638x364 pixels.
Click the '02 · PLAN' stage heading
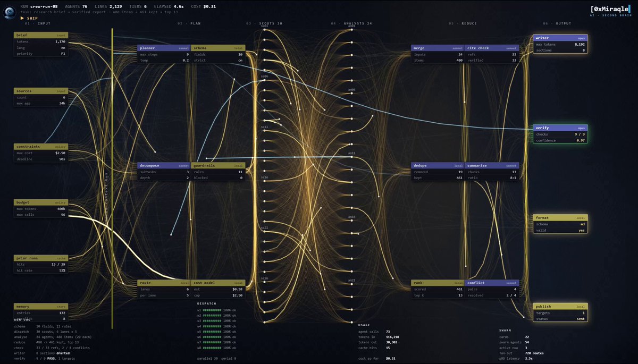pos(189,24)
